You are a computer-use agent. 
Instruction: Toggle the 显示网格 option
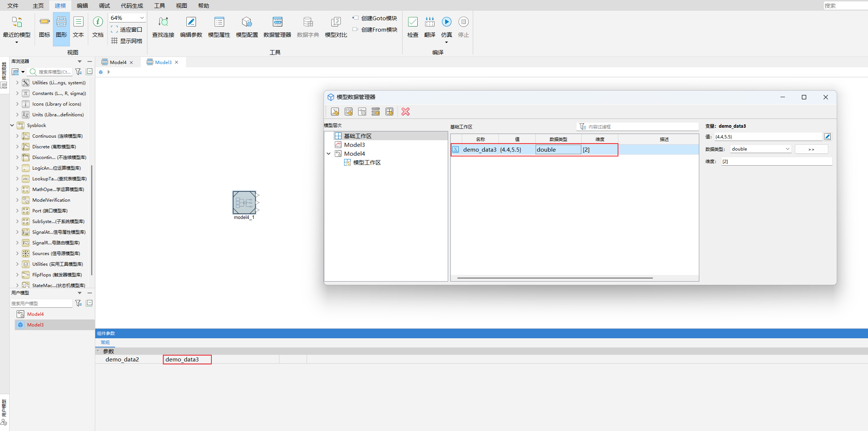tap(127, 41)
